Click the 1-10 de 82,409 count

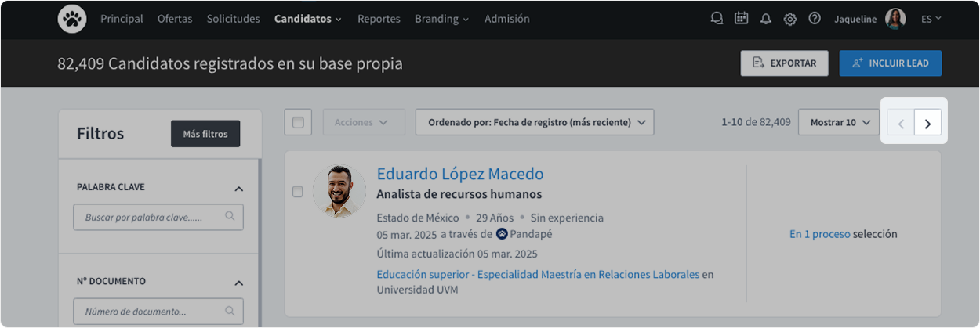(x=756, y=122)
